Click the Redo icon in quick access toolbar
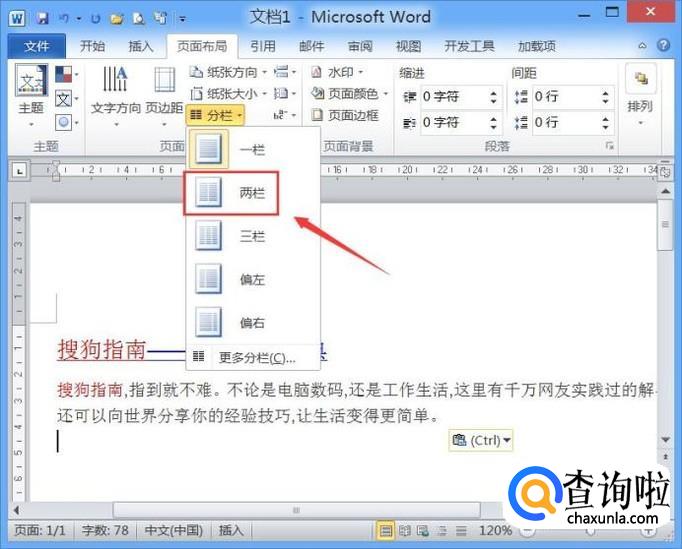This screenshot has width=682, height=549. (96, 19)
